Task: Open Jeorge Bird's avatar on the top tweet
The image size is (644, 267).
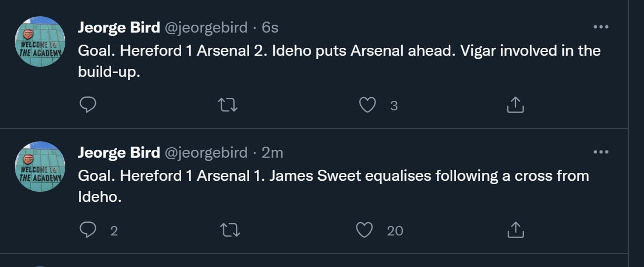Action: 40,42
